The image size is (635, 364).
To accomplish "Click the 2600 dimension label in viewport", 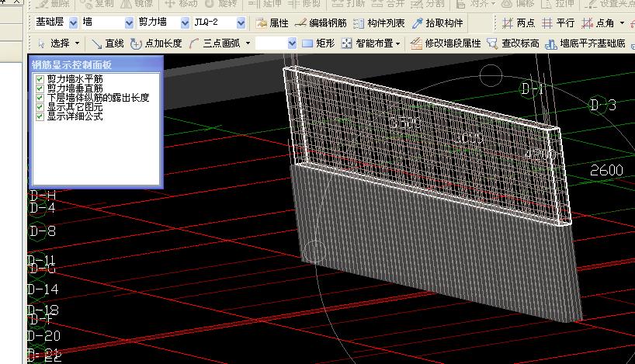I will [x=606, y=170].
